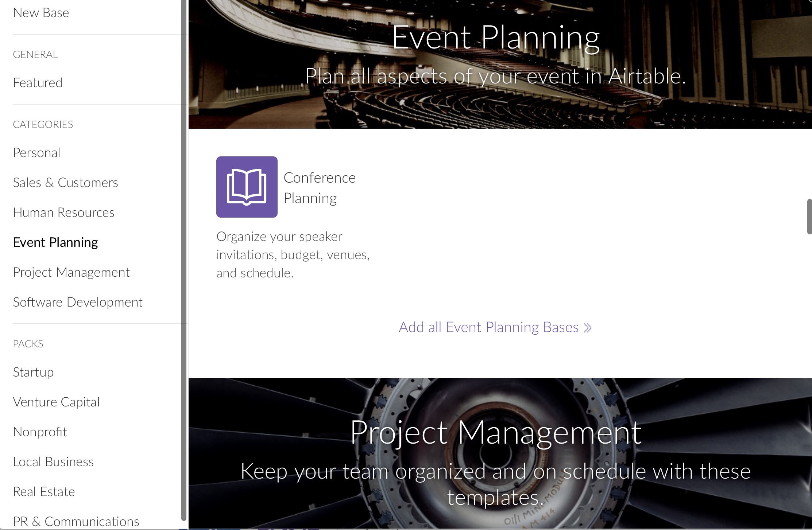812x530 pixels.
Task: Select Project Management category in sidebar
Action: coord(71,272)
